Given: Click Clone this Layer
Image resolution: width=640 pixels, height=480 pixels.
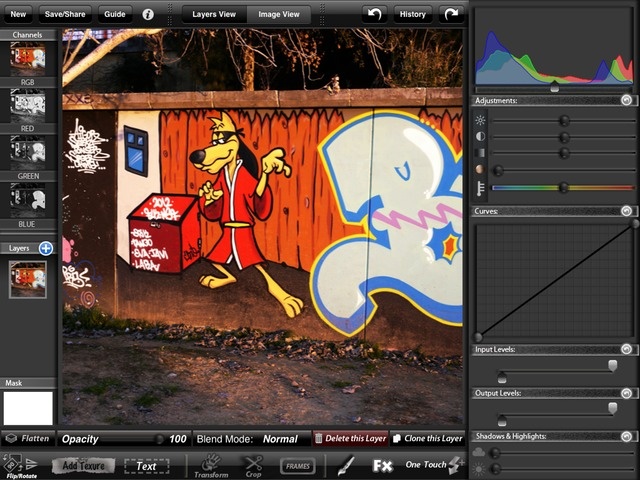Looking at the screenshot, I should tap(428, 439).
